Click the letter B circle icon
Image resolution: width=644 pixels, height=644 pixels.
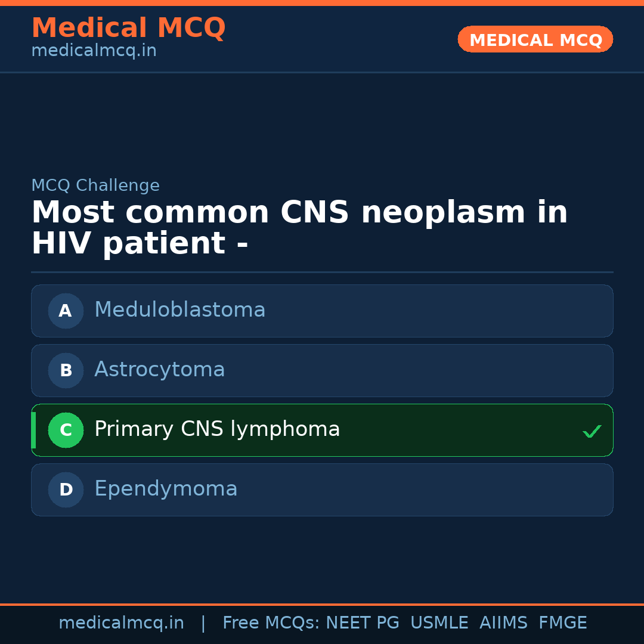point(66,370)
